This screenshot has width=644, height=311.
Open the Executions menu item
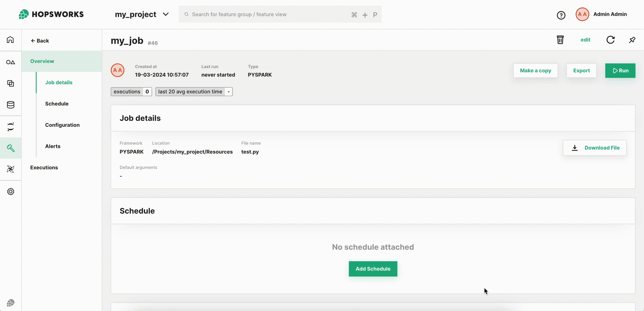pos(44,167)
